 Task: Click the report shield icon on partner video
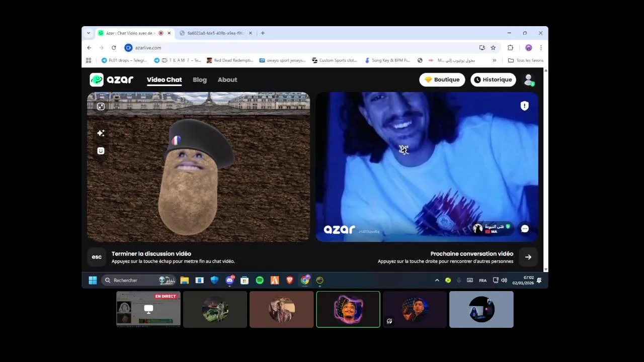(524, 106)
